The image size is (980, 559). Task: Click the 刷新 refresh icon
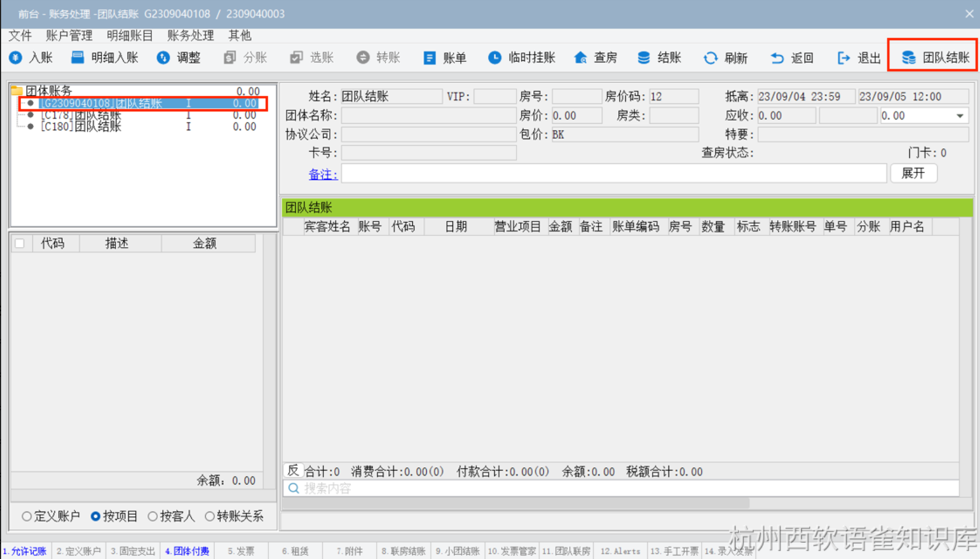click(710, 58)
